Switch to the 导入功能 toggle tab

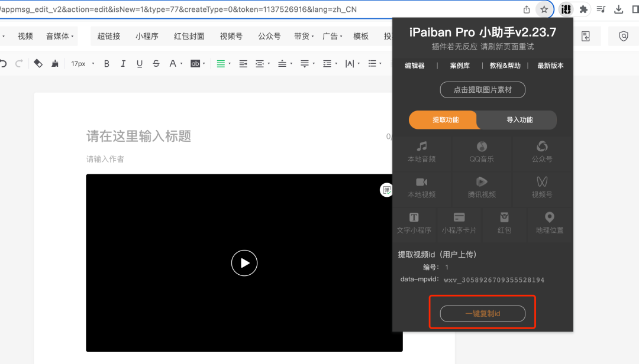coord(519,120)
